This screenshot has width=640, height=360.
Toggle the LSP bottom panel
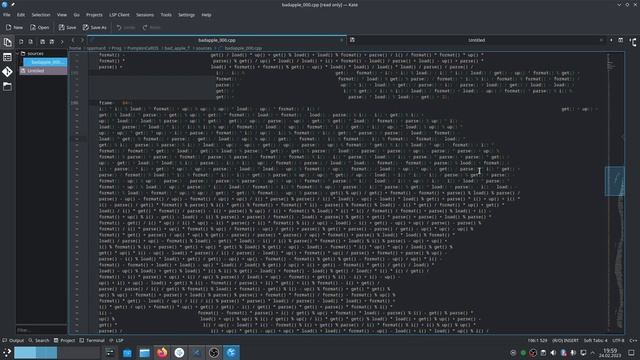116,340
